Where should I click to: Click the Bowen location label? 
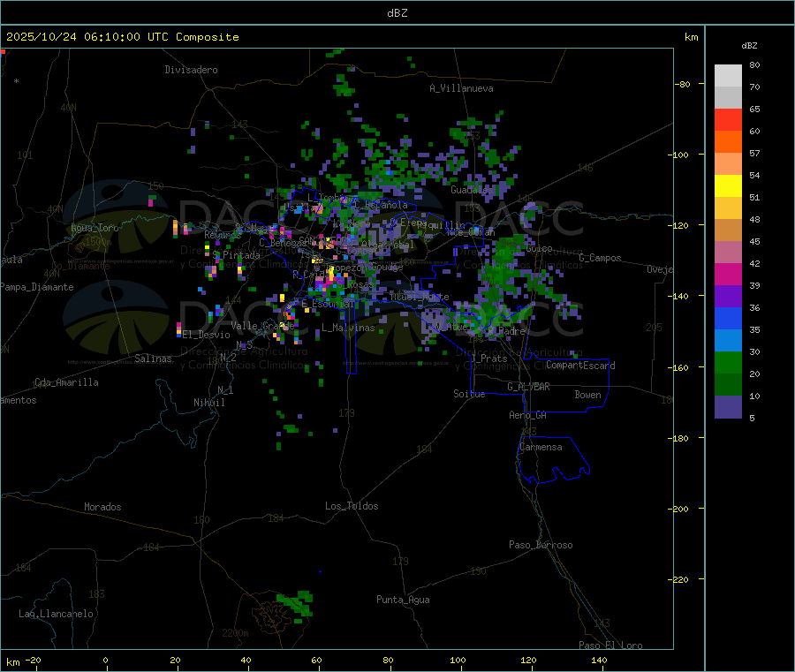587,395
